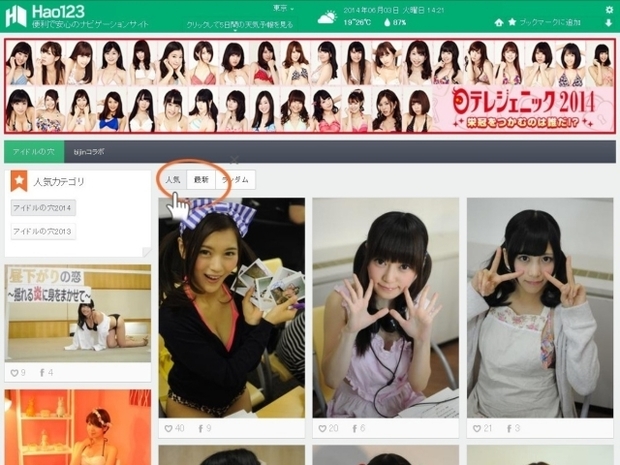Like the first photo with 40 hearts

[168, 428]
